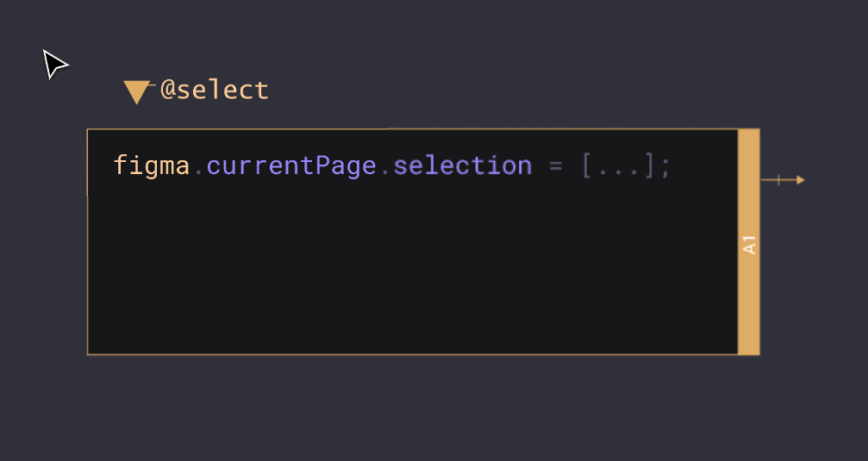Click the figma keyword in code
This screenshot has height=461, width=868.
[x=151, y=165]
